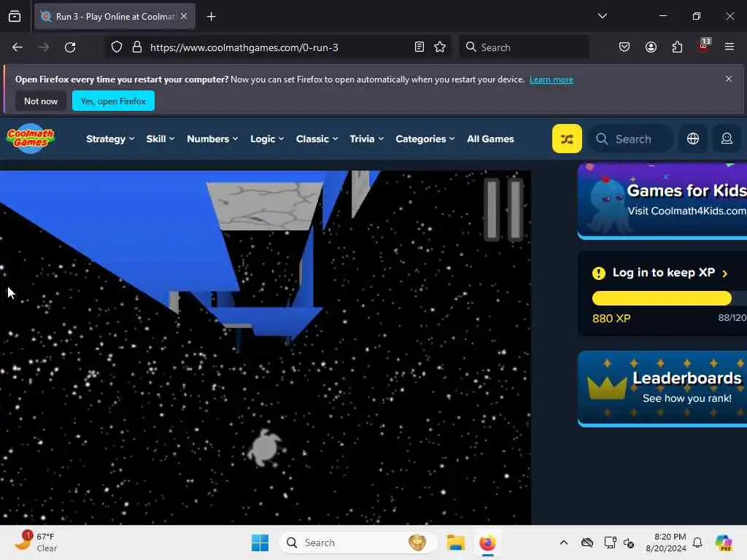Open the Firefox hamburger menu
This screenshot has height=560, width=747.
coord(729,47)
